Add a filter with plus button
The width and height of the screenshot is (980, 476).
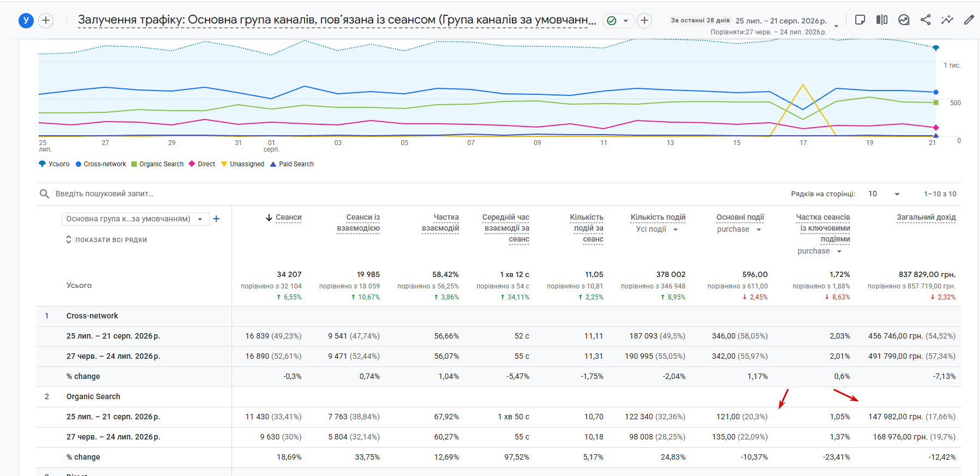click(x=644, y=21)
